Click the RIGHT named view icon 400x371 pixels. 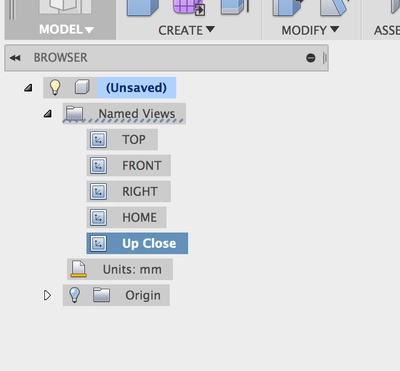pos(98,191)
